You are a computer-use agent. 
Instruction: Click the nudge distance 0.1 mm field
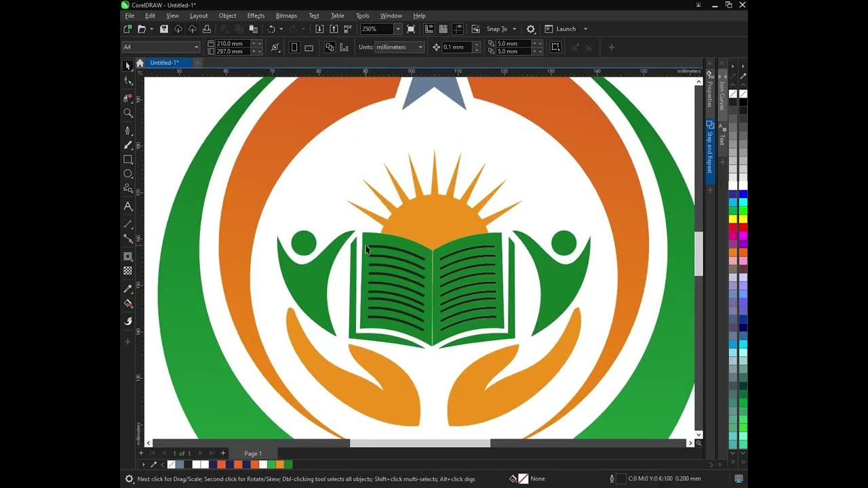457,47
